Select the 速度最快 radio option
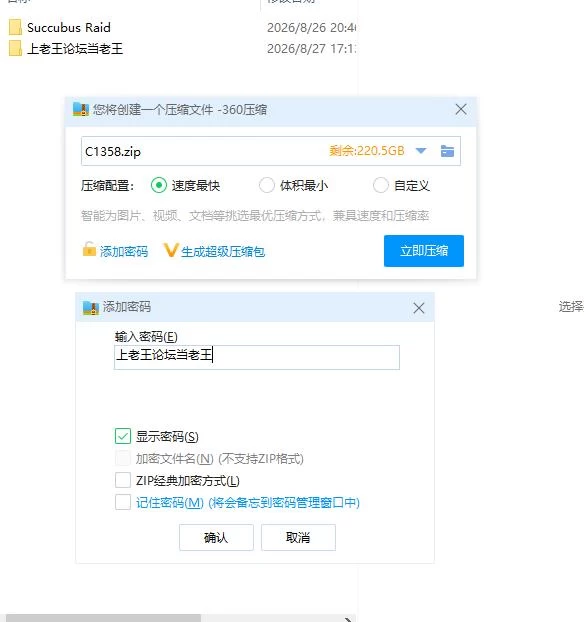The image size is (584, 622). pos(159,185)
